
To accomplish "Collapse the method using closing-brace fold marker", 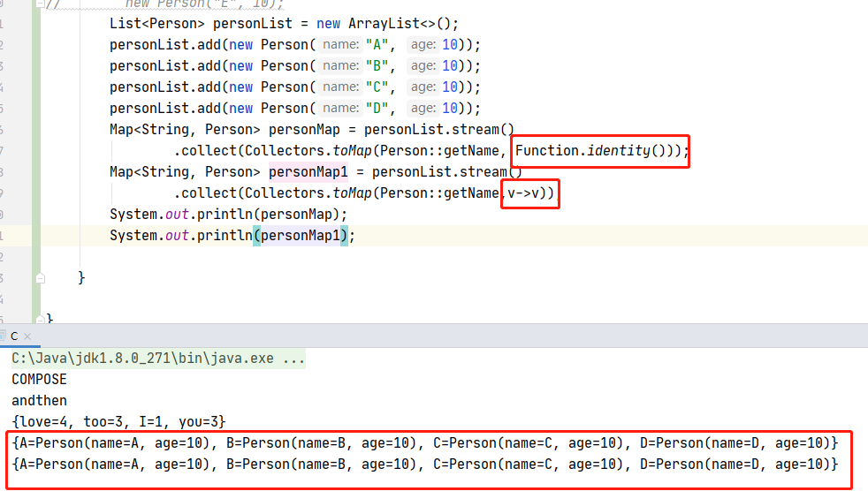I will coord(38,277).
